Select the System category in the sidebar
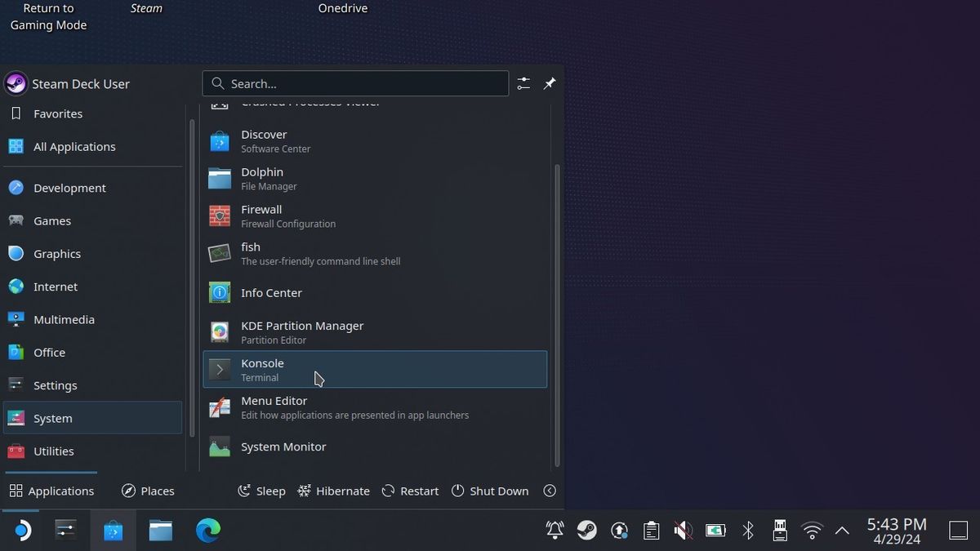980x551 pixels. 52,418
